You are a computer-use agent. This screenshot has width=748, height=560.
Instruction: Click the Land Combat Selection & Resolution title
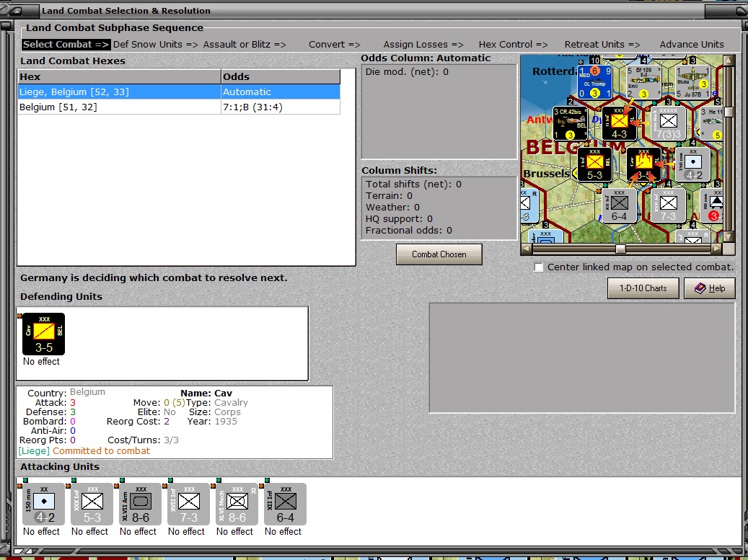126,11
